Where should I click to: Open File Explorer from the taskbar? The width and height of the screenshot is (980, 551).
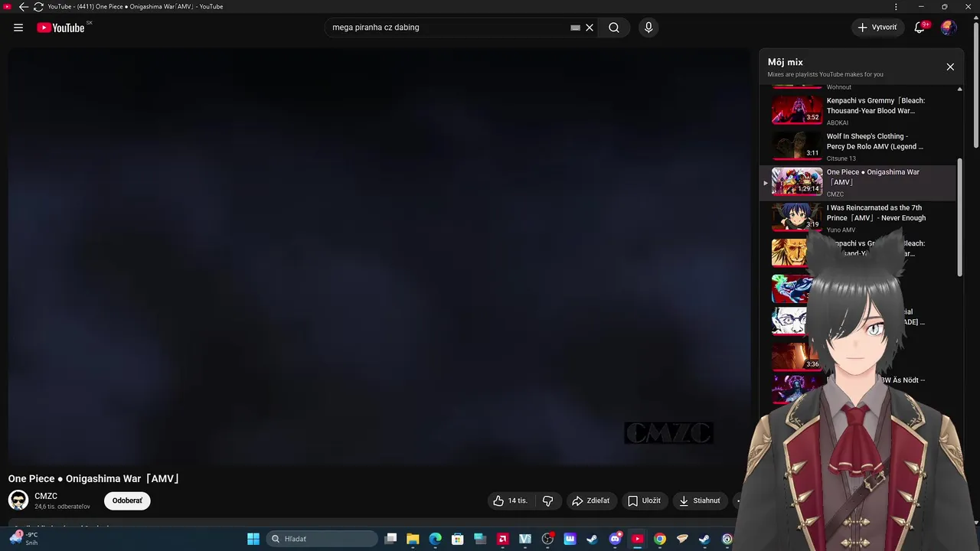point(413,539)
